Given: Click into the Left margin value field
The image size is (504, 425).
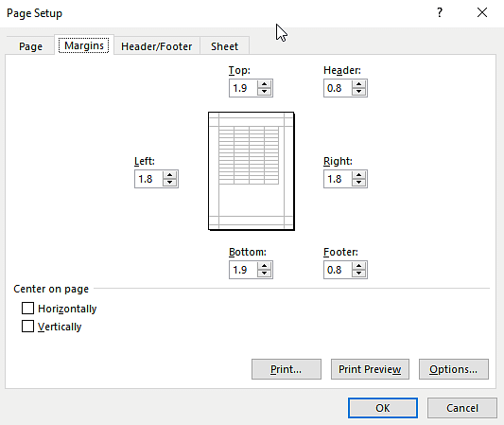Looking at the screenshot, I should [x=148, y=179].
